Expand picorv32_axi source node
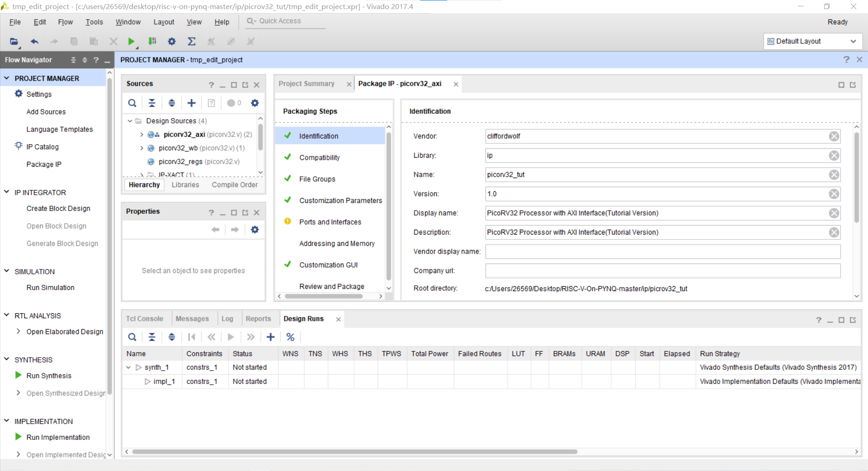This screenshot has width=868, height=471. coord(142,135)
